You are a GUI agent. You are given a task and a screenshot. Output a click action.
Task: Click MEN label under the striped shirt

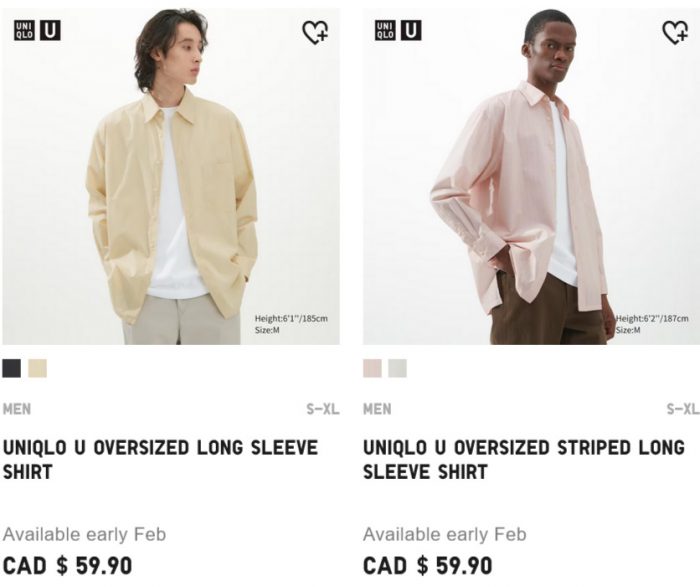(x=377, y=409)
